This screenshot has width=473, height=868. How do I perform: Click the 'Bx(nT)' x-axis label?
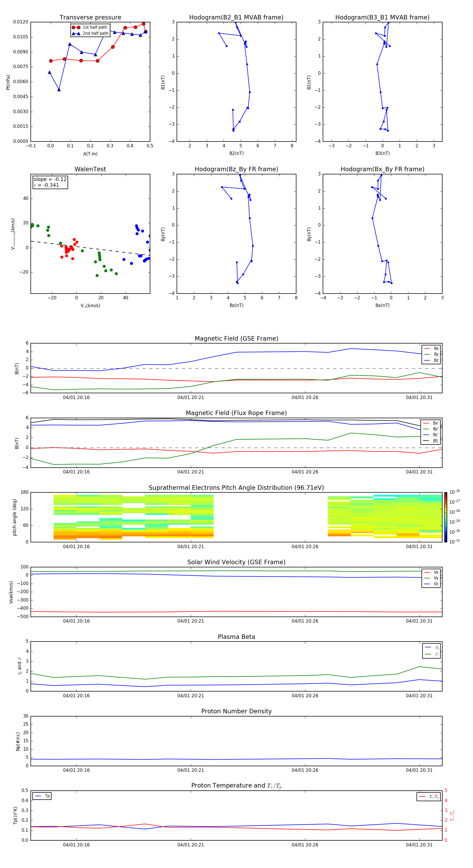(382, 305)
